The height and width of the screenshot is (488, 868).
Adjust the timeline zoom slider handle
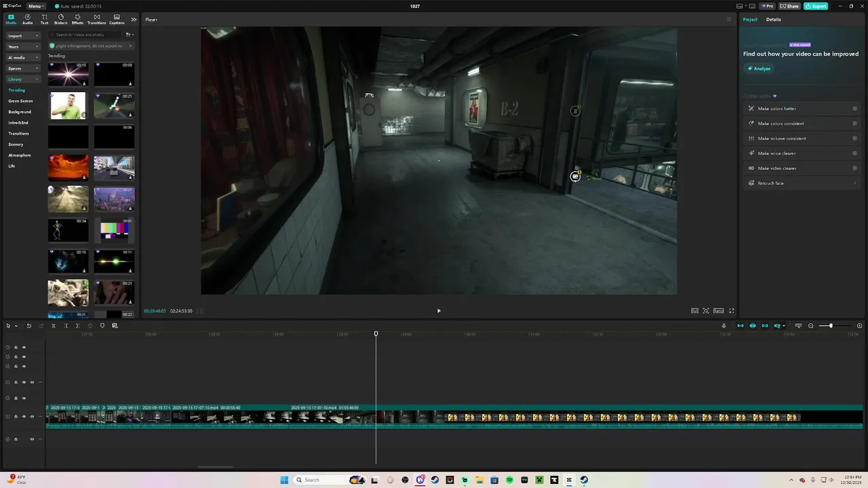[831, 326]
